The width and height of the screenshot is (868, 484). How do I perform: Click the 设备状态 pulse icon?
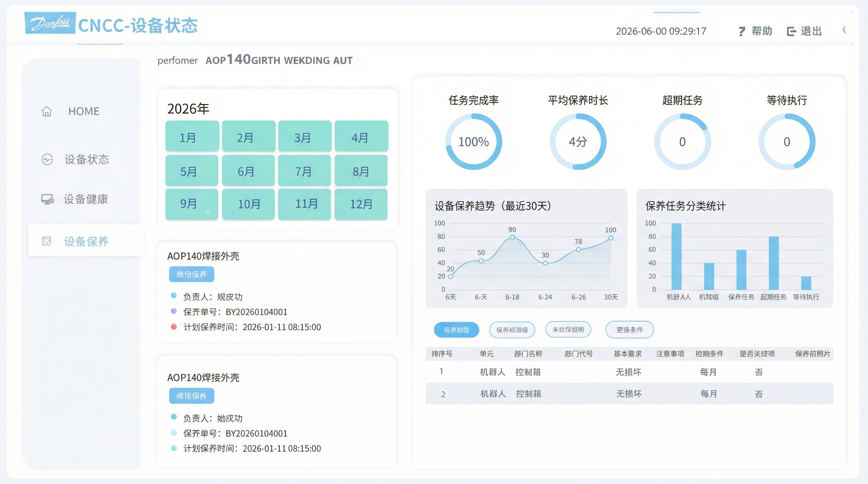pos(47,159)
